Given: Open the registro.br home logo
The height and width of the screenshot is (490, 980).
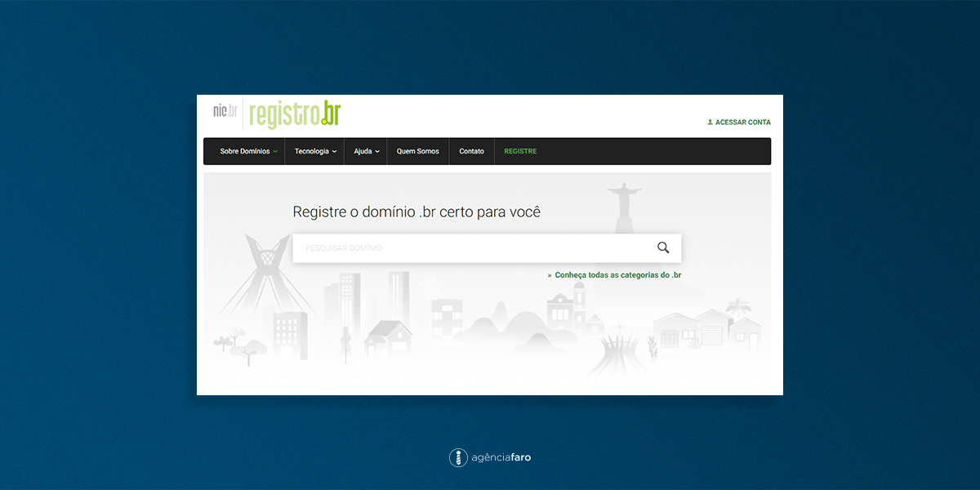Looking at the screenshot, I should point(294,114).
